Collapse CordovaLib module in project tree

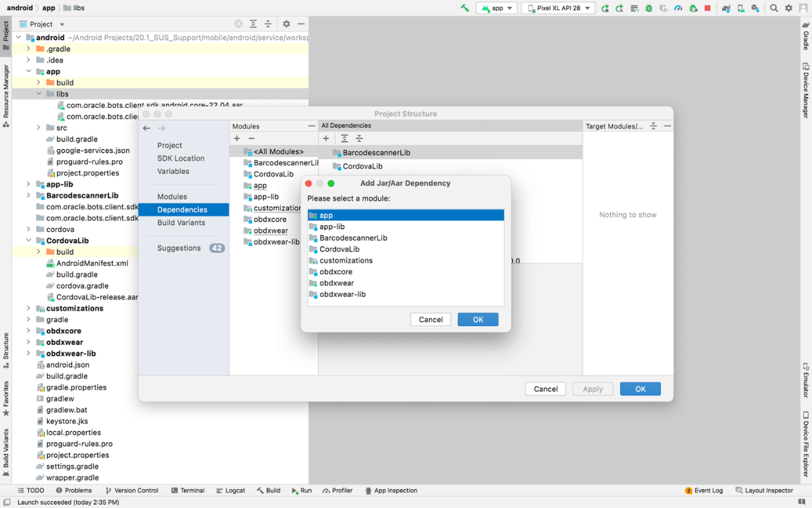pyautogui.click(x=28, y=241)
